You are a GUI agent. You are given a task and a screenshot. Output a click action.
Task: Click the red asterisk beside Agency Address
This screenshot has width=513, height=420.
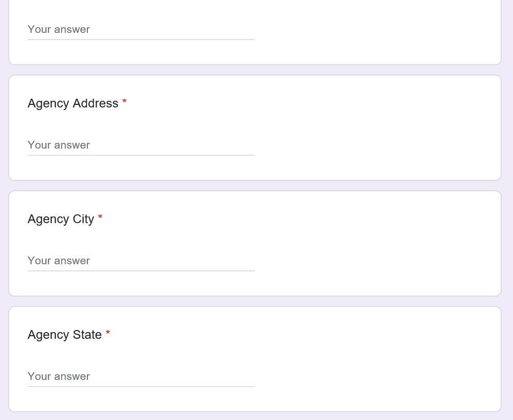tap(124, 102)
